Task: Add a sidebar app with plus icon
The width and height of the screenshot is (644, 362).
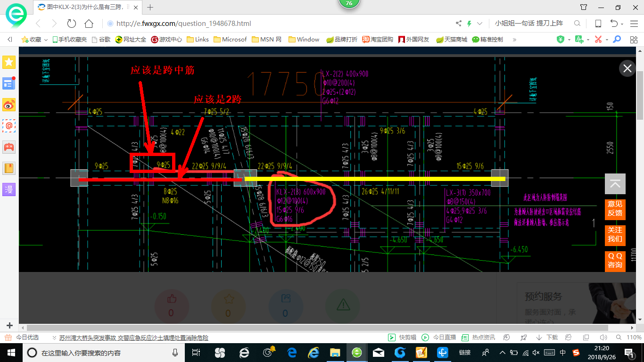Action: coord(9,326)
